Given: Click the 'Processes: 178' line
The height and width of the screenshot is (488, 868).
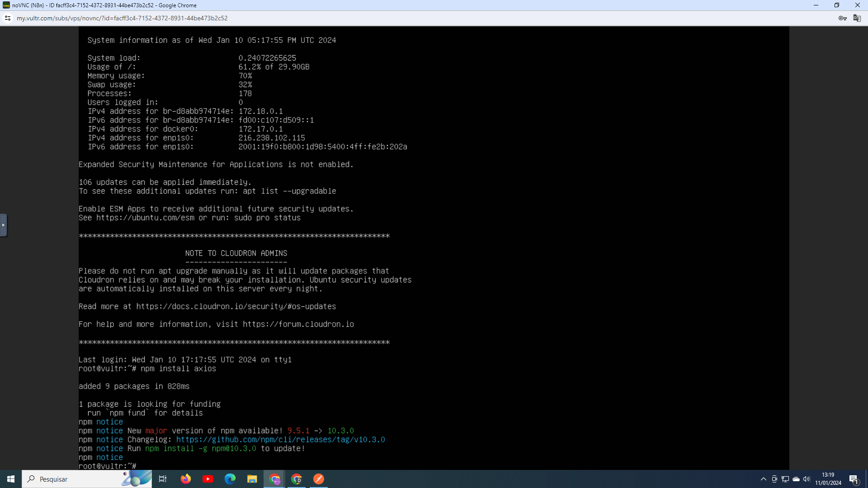Looking at the screenshot, I should click(x=170, y=94).
